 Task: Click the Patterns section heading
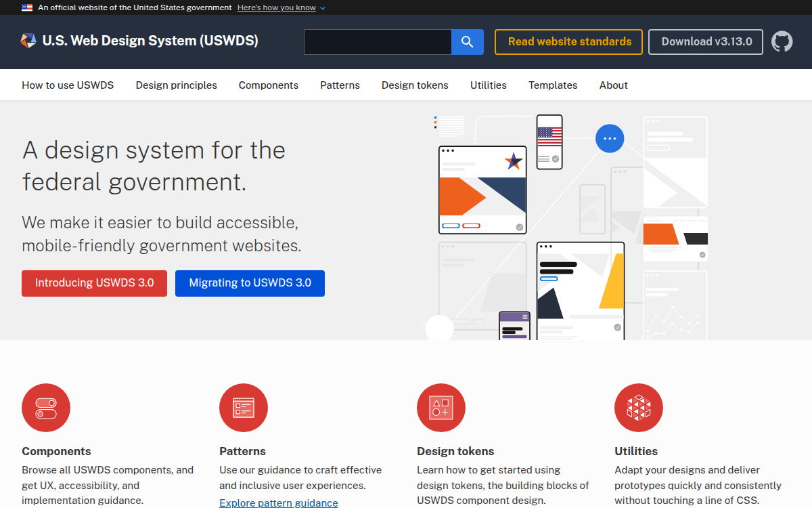click(242, 451)
